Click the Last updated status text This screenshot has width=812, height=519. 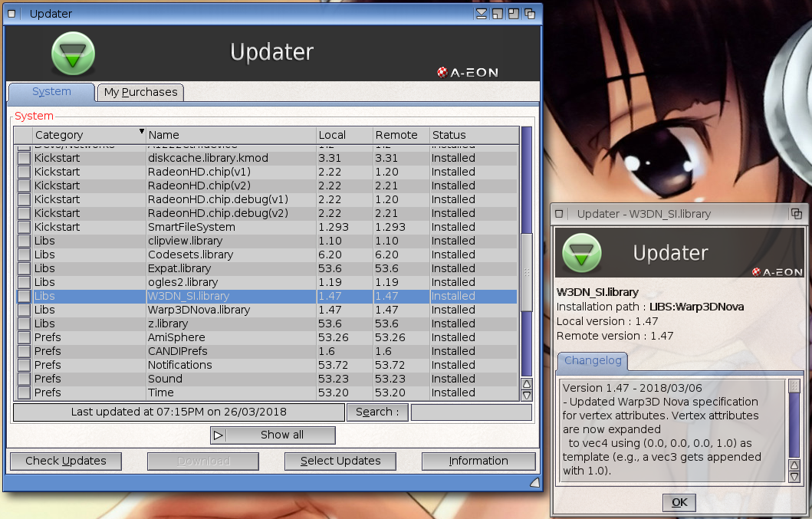pyautogui.click(x=179, y=412)
